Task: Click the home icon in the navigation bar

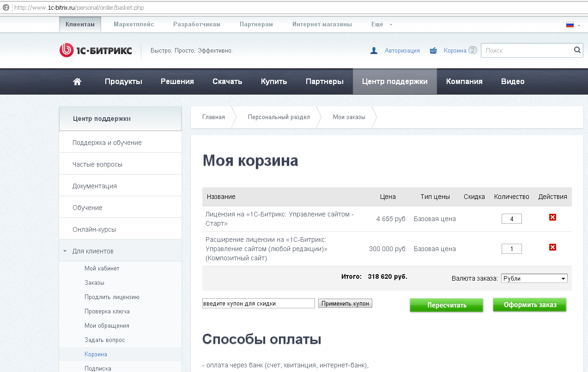Action: click(77, 82)
